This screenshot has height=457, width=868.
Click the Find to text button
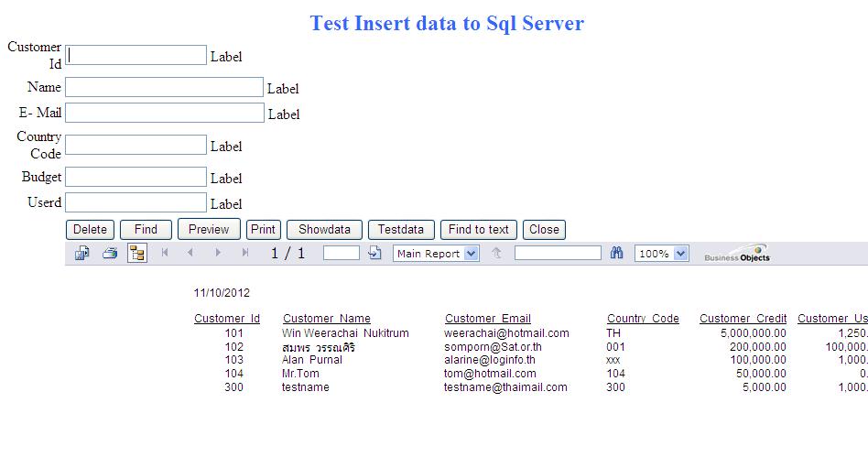click(x=479, y=229)
